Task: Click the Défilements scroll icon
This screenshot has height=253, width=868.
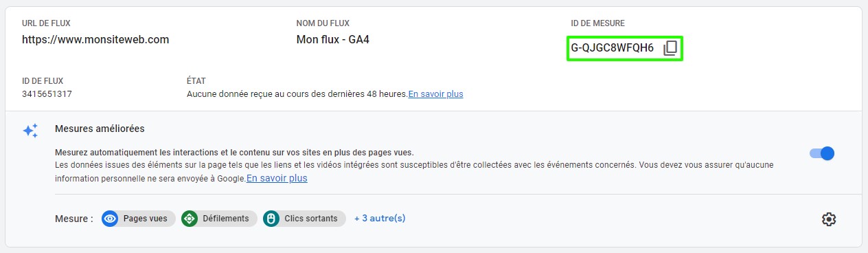Action: coord(190,219)
